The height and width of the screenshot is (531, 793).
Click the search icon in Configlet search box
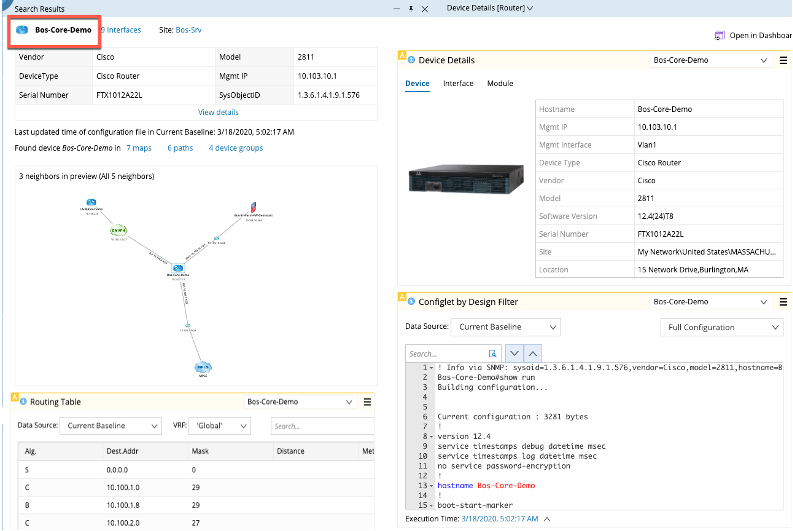click(x=492, y=353)
